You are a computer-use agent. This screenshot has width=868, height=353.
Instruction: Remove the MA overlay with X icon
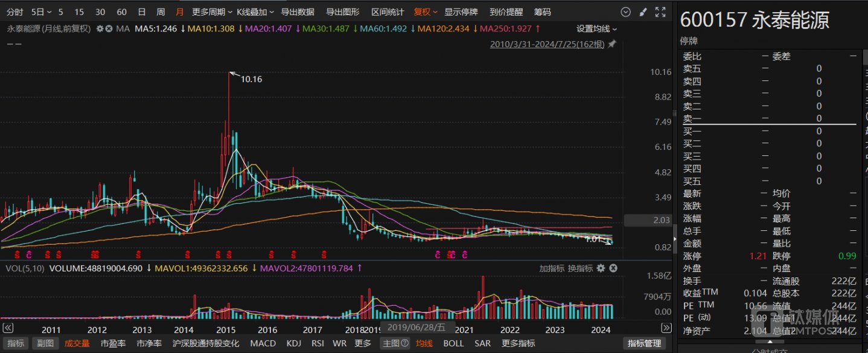click(109, 28)
